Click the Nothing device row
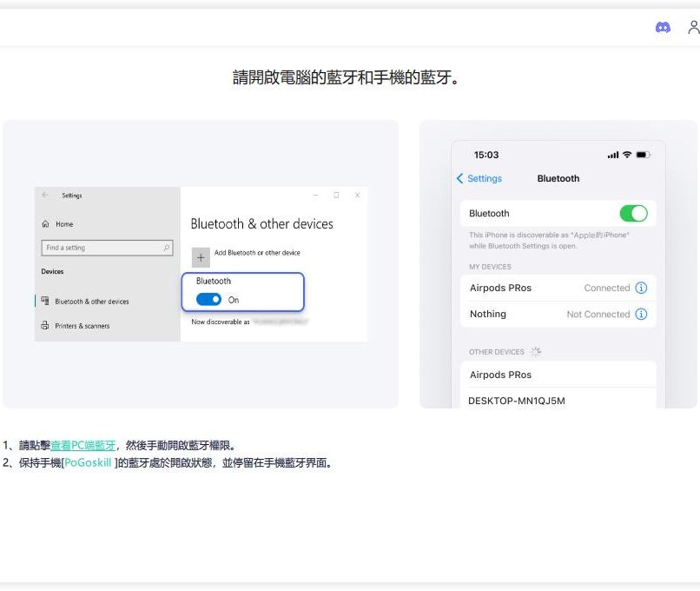Image resolution: width=700 pixels, height=591 pixels. coord(521,314)
